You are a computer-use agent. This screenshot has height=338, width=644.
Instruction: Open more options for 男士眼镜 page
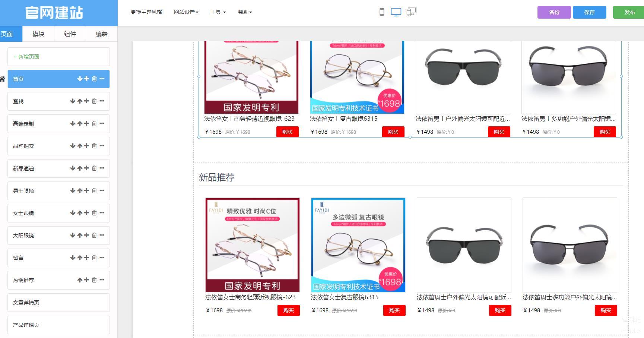pos(102,190)
